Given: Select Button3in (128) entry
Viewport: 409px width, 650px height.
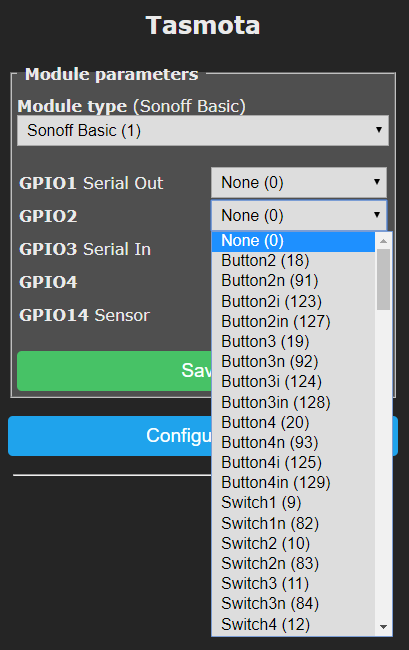Looking at the screenshot, I should pyautogui.click(x=293, y=403).
